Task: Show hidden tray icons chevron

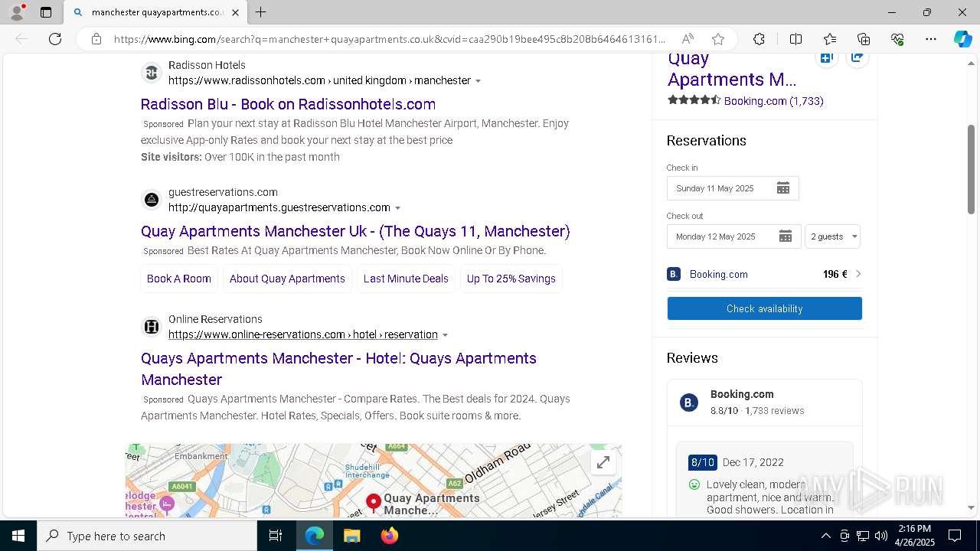Action: coord(825,536)
